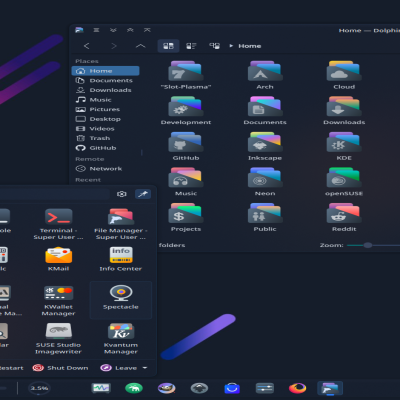This screenshot has height=400, width=400.
Task: Select the Development folder icon
Action: (x=186, y=111)
